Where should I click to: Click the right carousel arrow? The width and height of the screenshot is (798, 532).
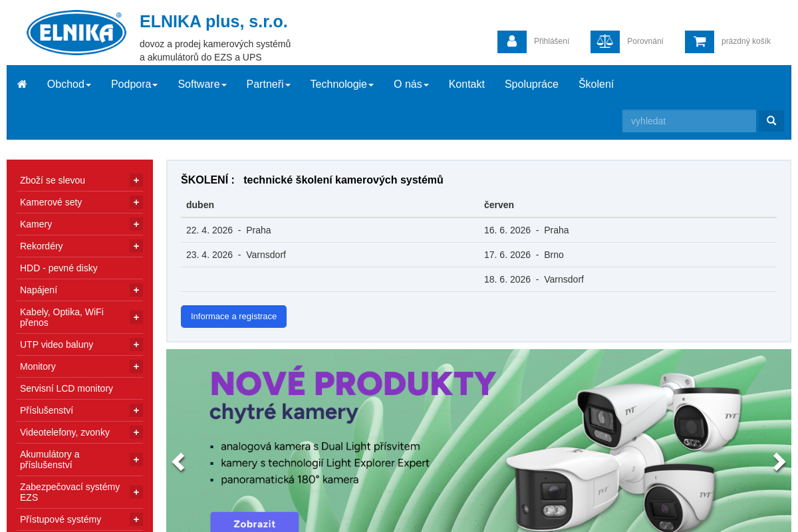pyautogui.click(x=778, y=462)
